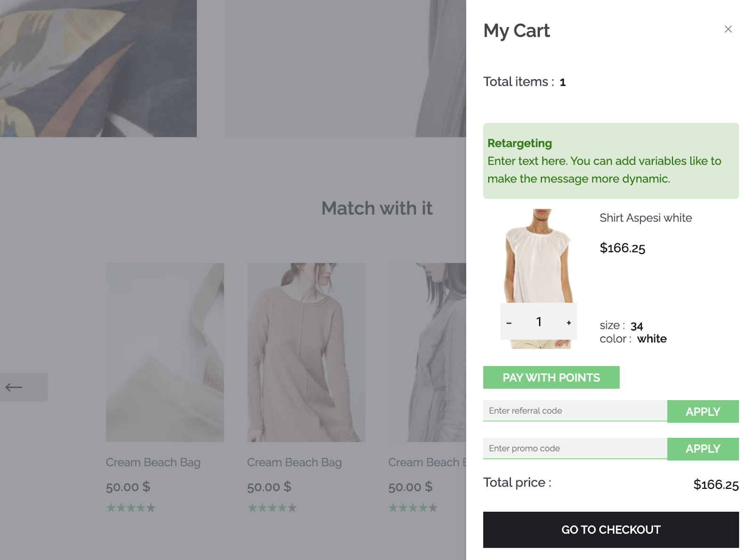Image resolution: width=754 pixels, height=560 pixels.
Task: Decrease shirt quantity with minus button
Action: [x=509, y=323]
